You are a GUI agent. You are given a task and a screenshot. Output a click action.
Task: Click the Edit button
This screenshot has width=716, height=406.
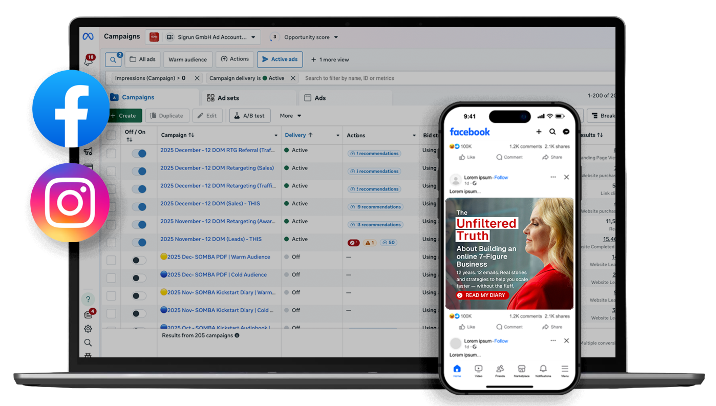[207, 116]
